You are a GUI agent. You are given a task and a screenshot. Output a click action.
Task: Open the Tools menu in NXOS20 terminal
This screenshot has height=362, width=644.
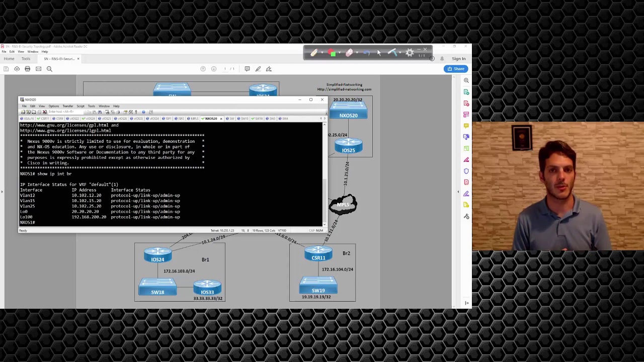tap(91, 106)
